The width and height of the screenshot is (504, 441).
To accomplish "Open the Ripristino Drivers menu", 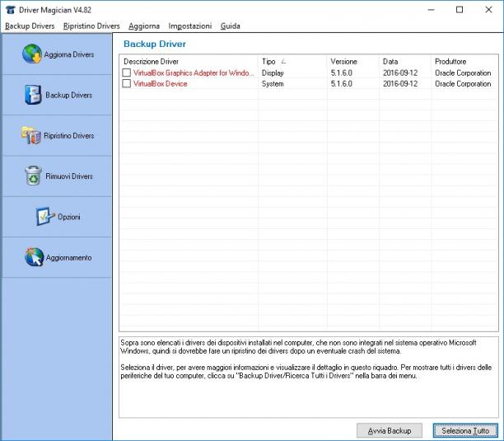I will pos(91,26).
